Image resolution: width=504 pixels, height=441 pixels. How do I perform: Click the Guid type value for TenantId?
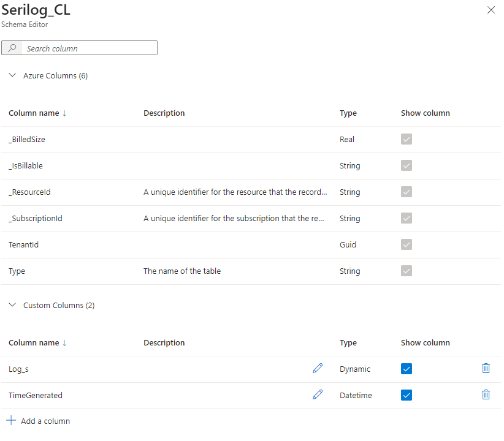point(348,245)
